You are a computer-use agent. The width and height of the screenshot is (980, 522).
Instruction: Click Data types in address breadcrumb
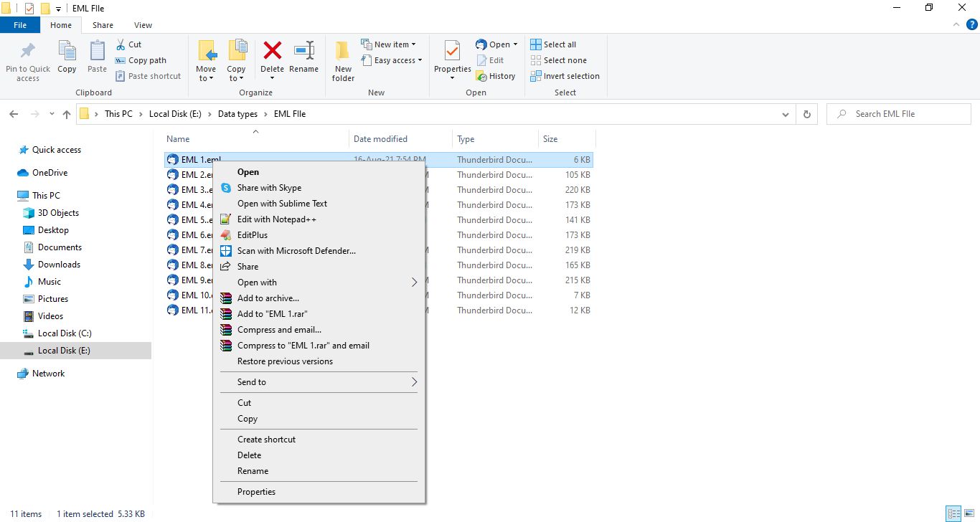(237, 114)
